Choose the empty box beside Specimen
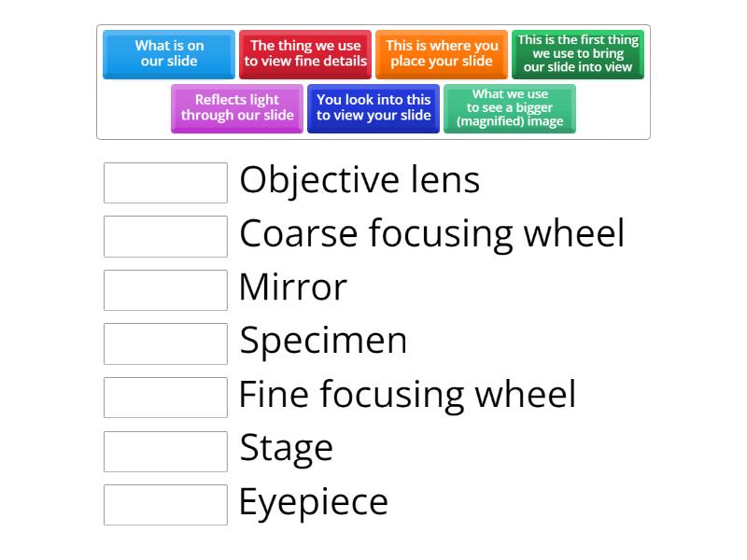Viewport: 747px width, 560px height. 165,343
